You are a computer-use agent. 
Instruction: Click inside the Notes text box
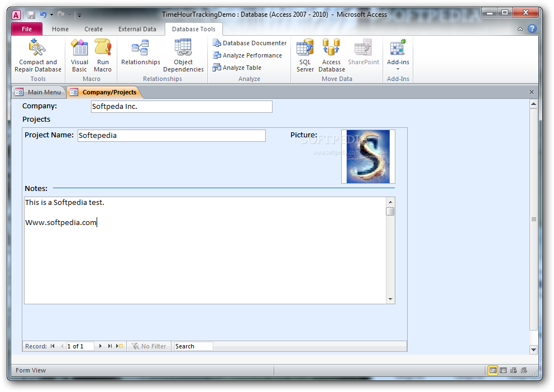206,250
